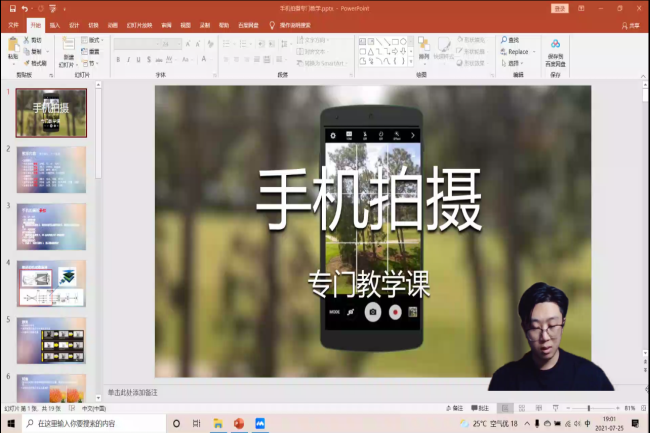Viewport: 650px width, 433px height.
Task: Click the New Slide icon
Action: pyautogui.click(x=69, y=45)
